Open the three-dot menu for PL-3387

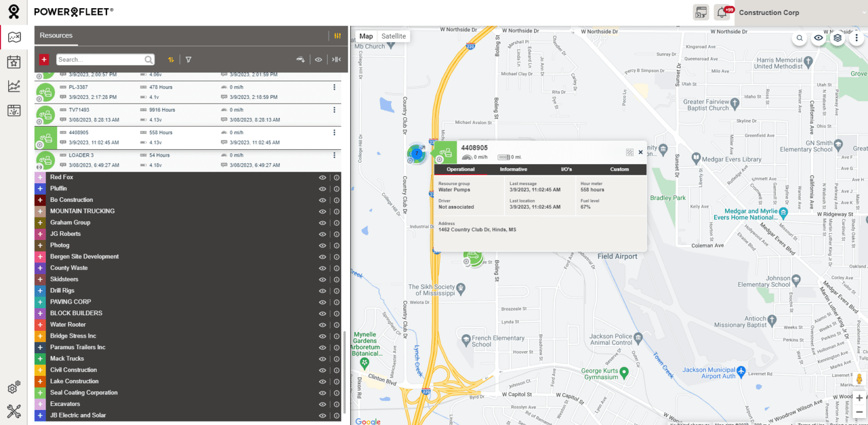(x=334, y=87)
